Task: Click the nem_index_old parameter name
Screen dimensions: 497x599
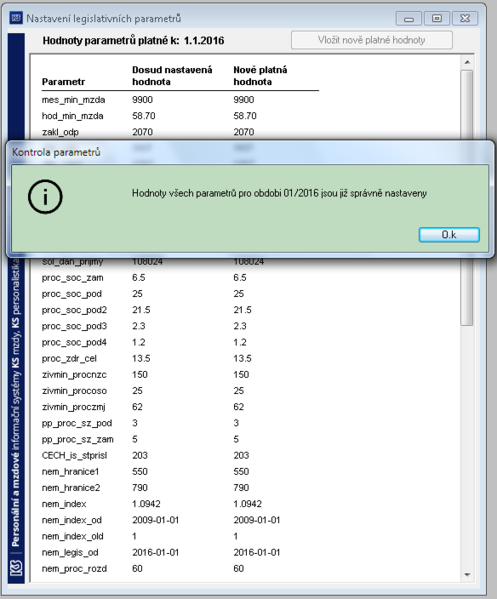Action: click(73, 536)
